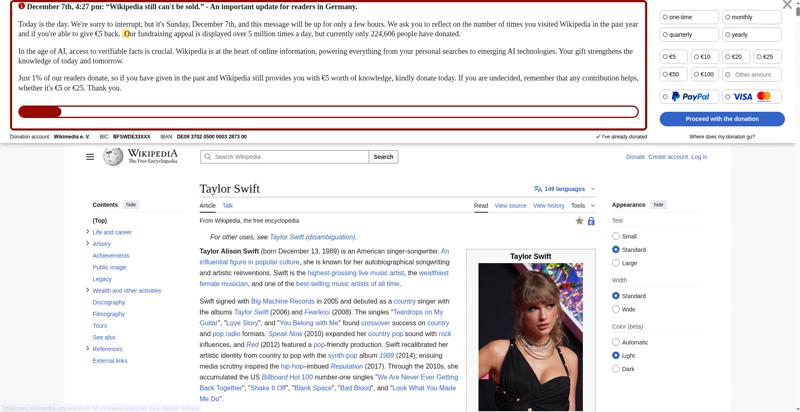Click the search magnifier icon
The height and width of the screenshot is (412, 800).
(207, 157)
